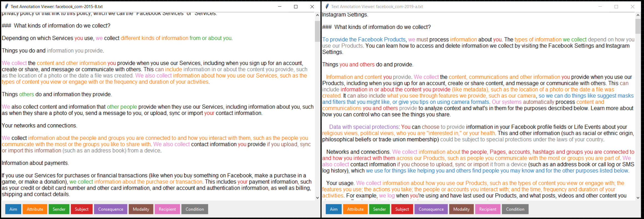Apply the Consequence label in the 2019-a window
Viewport: 644px width, 219px height.
coord(431,209)
